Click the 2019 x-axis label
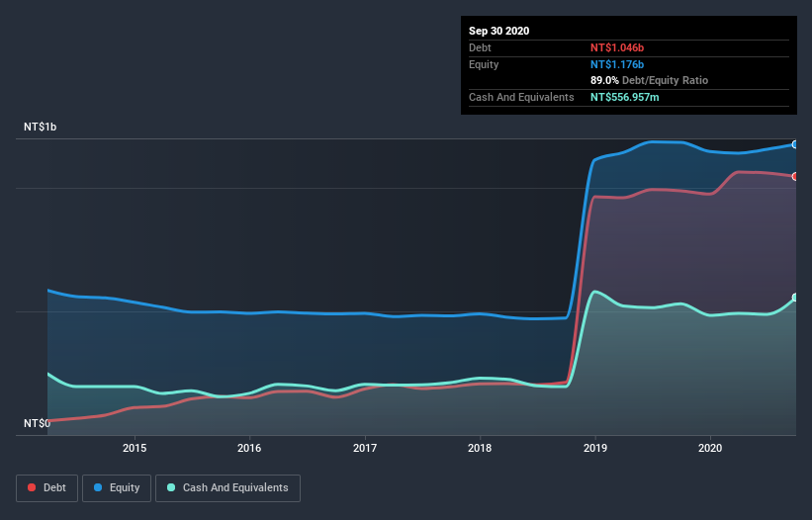Viewport: 812px width, 520px height. [595, 448]
